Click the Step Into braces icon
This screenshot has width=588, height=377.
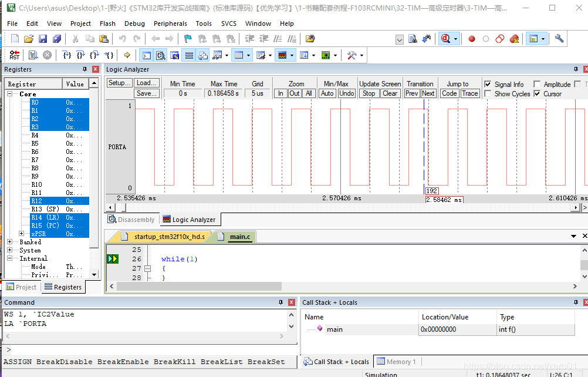pyautogui.click(x=67, y=55)
